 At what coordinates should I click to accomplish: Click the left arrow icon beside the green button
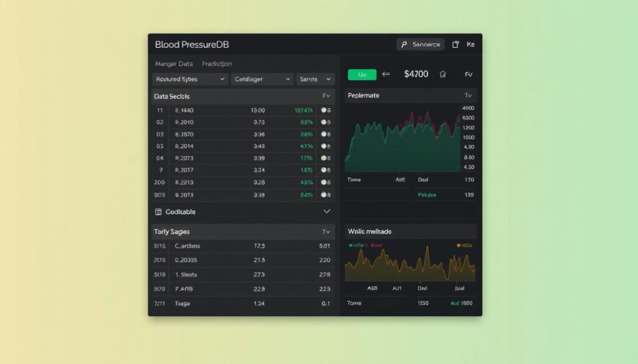click(386, 74)
